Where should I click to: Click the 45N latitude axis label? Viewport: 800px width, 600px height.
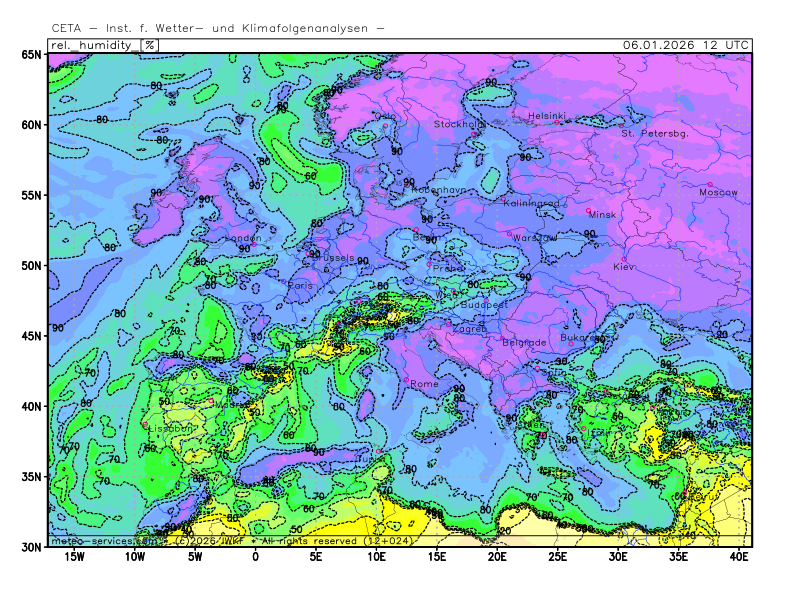(x=30, y=336)
